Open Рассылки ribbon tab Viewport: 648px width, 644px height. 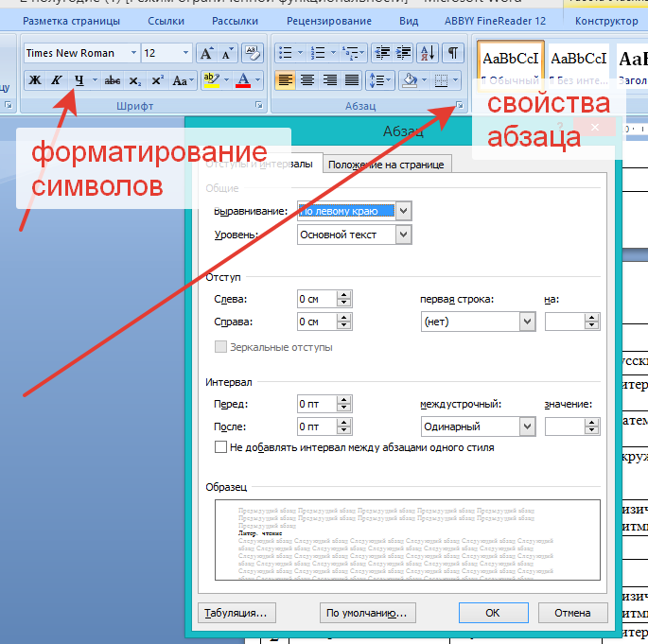pos(235,21)
